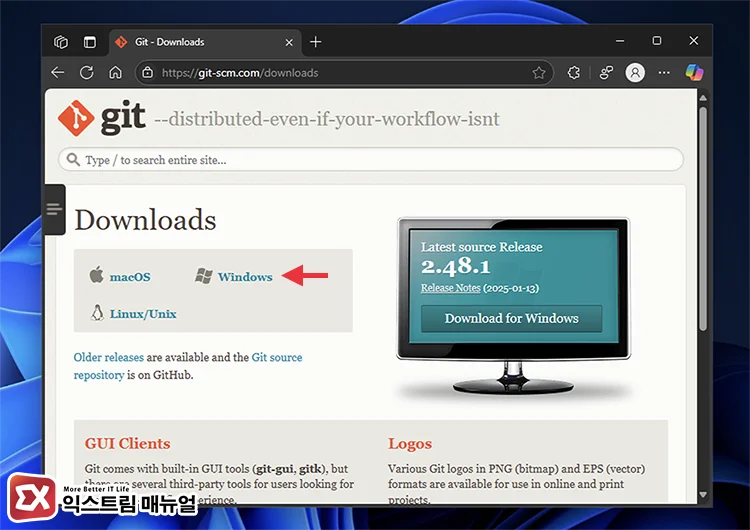
Task: Refresh the page with reload icon
Action: [87, 73]
